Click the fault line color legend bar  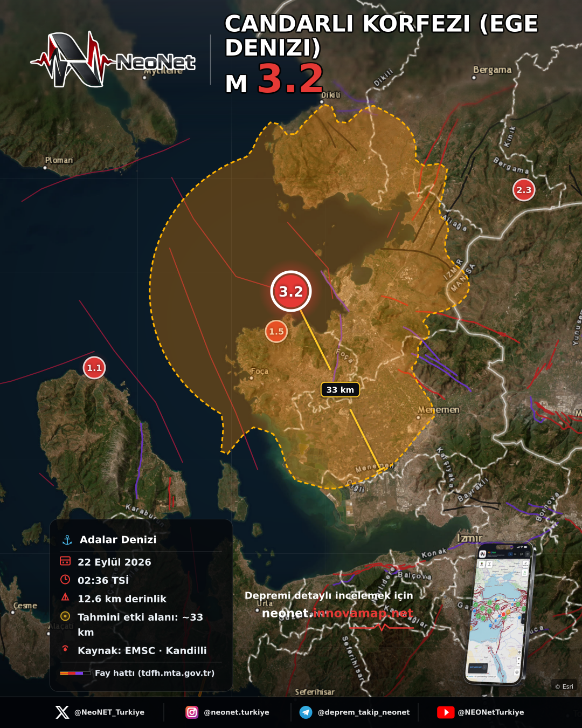click(75, 673)
